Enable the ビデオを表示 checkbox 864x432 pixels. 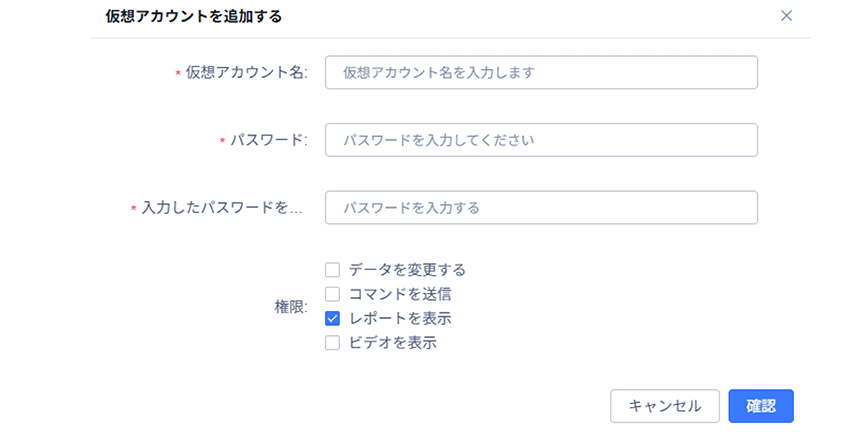[333, 343]
